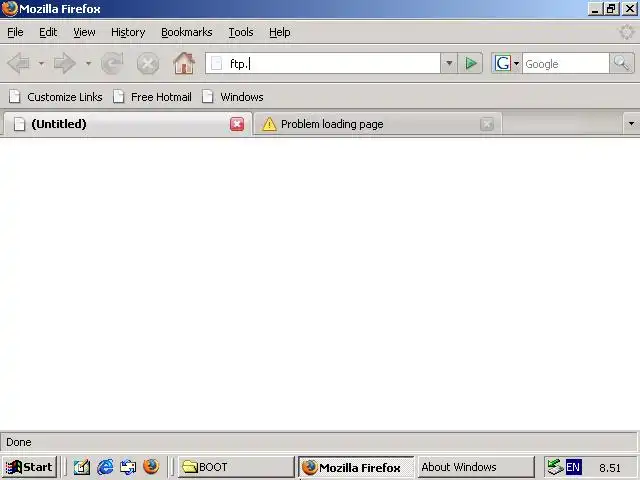The height and width of the screenshot is (480, 640).
Task: Open the list-all-tabs dropdown arrow
Action: tap(631, 124)
